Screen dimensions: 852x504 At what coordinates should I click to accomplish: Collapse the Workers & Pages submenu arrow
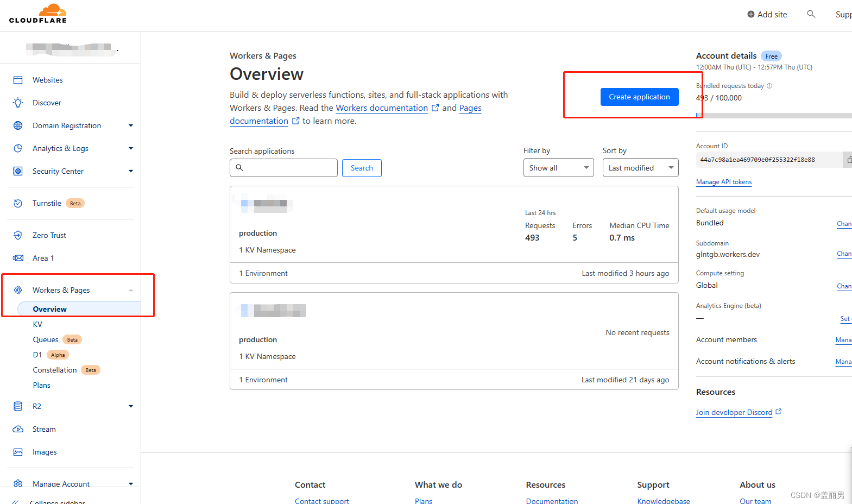[x=131, y=290]
